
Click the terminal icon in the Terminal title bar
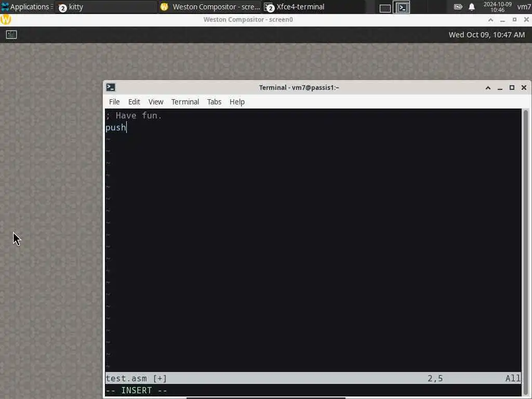click(x=111, y=87)
